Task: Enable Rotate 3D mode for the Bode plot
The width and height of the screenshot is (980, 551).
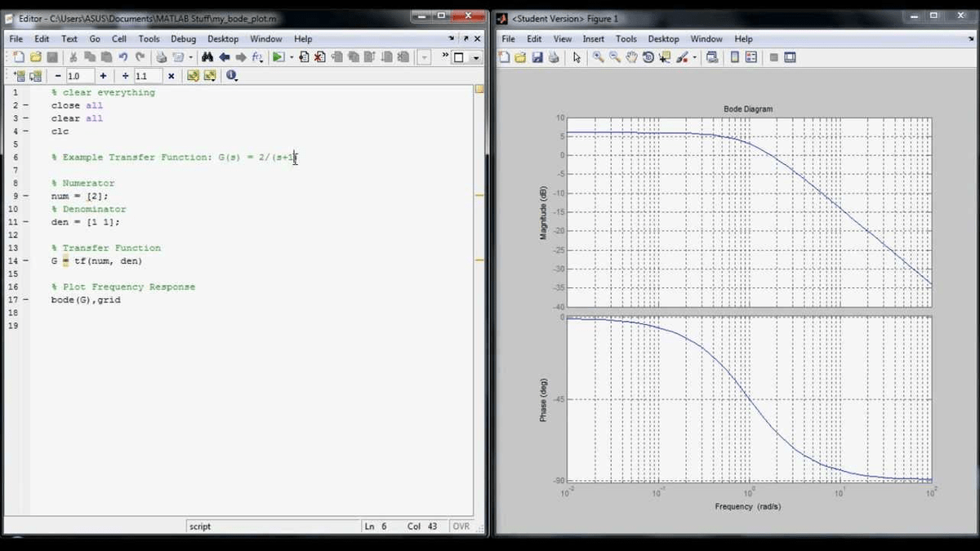Action: click(648, 57)
